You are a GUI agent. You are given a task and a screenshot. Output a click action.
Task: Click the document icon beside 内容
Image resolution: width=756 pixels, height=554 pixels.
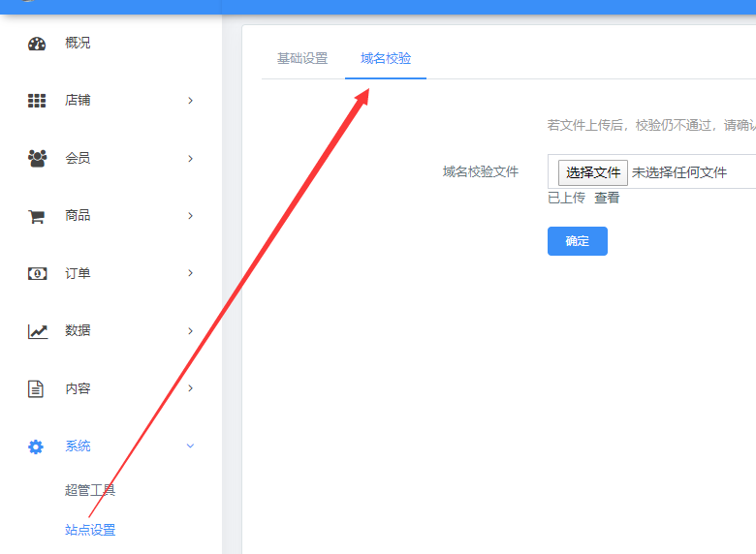37,389
